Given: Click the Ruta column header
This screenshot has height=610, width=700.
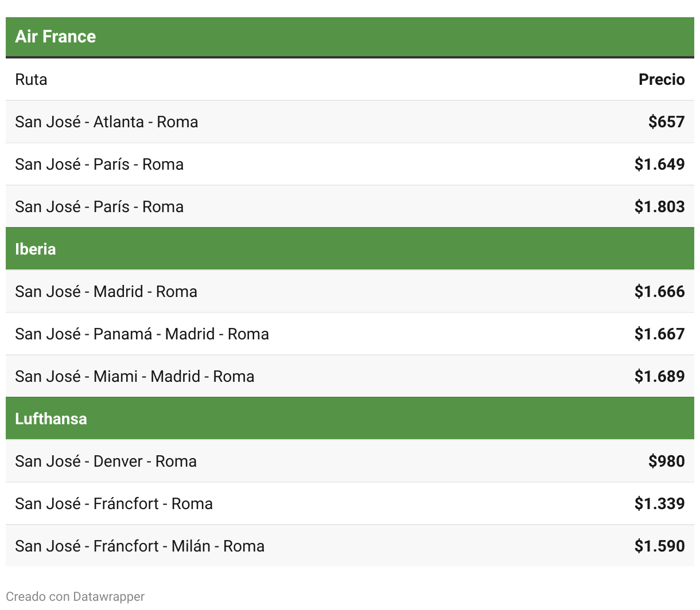Looking at the screenshot, I should 31,79.
